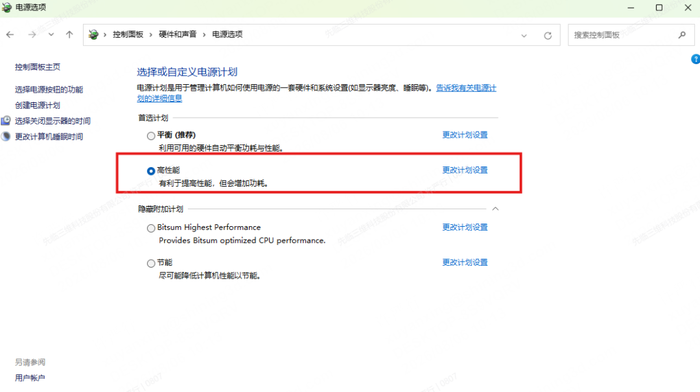The width and height of the screenshot is (700, 392).
Task: Click the moon icon beside 更改计算机睡眠时间
Action: [6, 137]
